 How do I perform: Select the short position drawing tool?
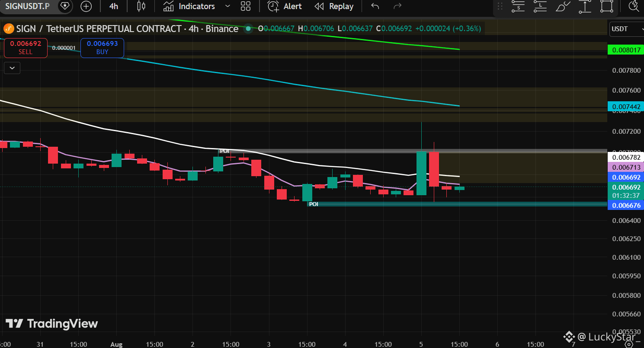tap(518, 6)
